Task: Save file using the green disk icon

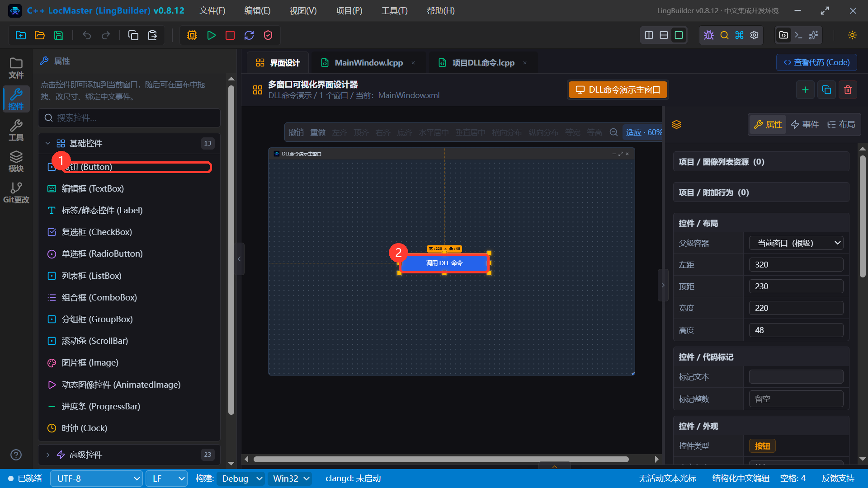Action: coord(59,35)
